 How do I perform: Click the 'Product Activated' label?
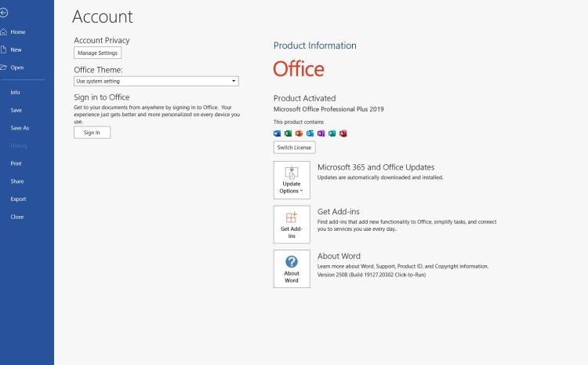click(304, 98)
